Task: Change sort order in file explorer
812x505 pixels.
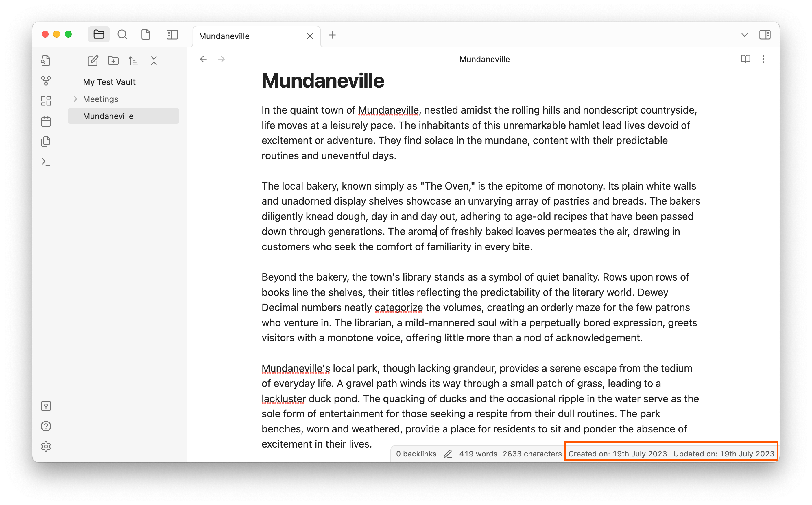Action: coord(133,60)
